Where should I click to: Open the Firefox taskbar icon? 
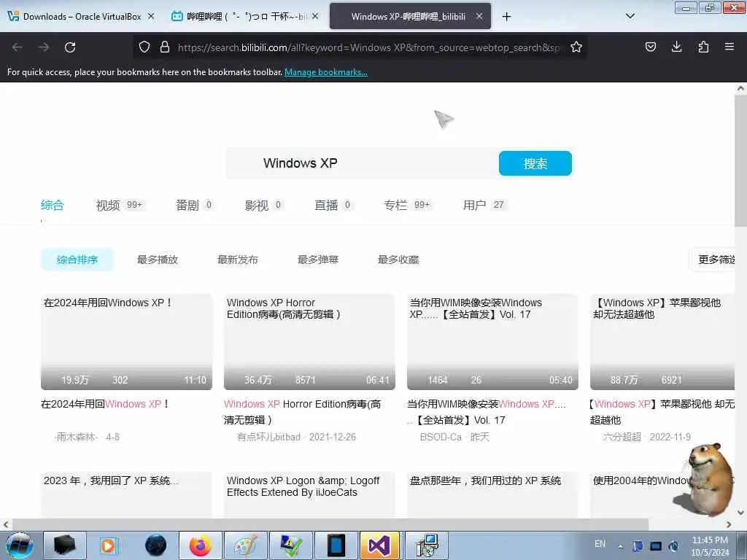point(200,545)
